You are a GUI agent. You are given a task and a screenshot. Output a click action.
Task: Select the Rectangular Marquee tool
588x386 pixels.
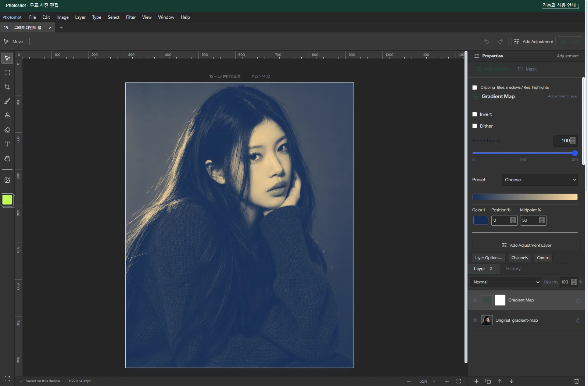click(7, 72)
